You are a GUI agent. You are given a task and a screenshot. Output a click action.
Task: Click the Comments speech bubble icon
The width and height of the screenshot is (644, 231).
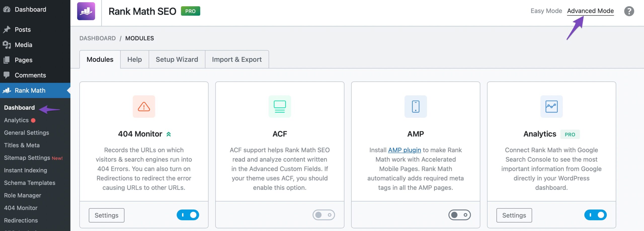pos(7,75)
